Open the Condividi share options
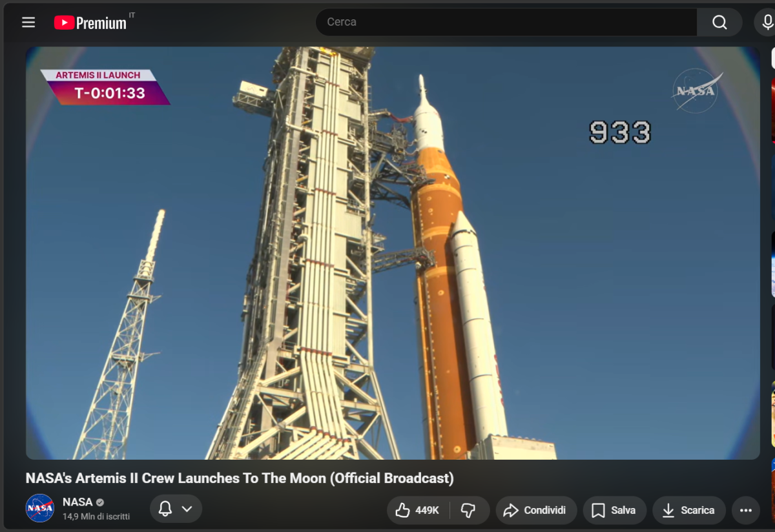The image size is (775, 532). coord(535,510)
